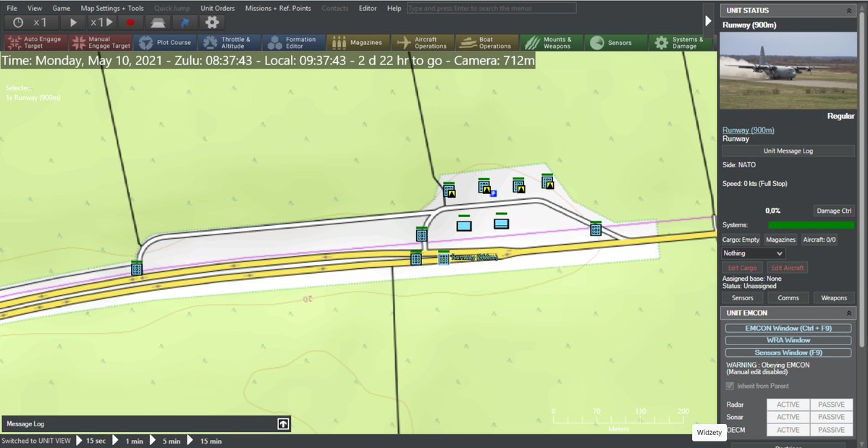Click the menu search input field
The height and width of the screenshot is (448, 868).
491,8
